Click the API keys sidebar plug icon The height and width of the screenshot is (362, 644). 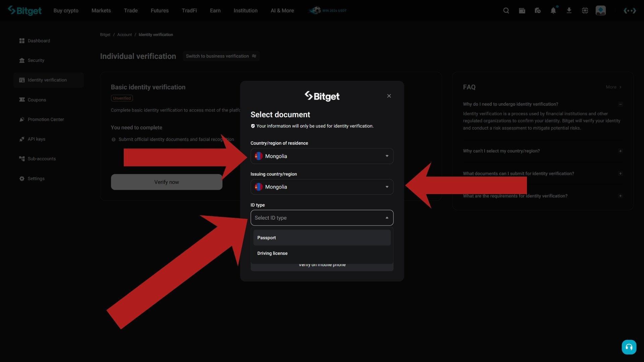click(x=22, y=139)
